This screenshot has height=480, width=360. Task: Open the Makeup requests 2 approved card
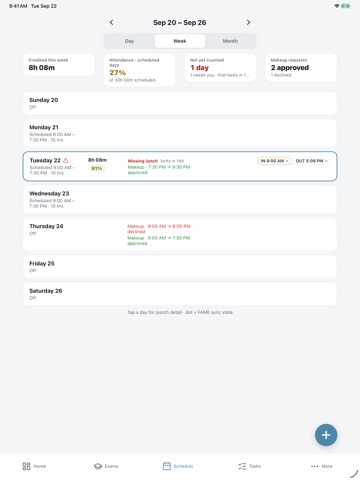(301, 68)
